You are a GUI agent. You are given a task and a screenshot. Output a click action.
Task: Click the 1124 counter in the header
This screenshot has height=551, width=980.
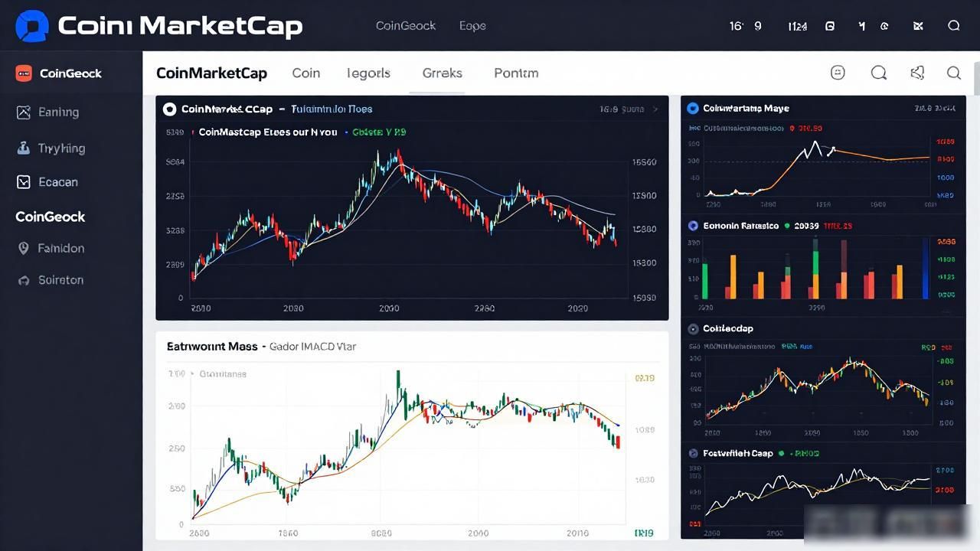click(797, 26)
